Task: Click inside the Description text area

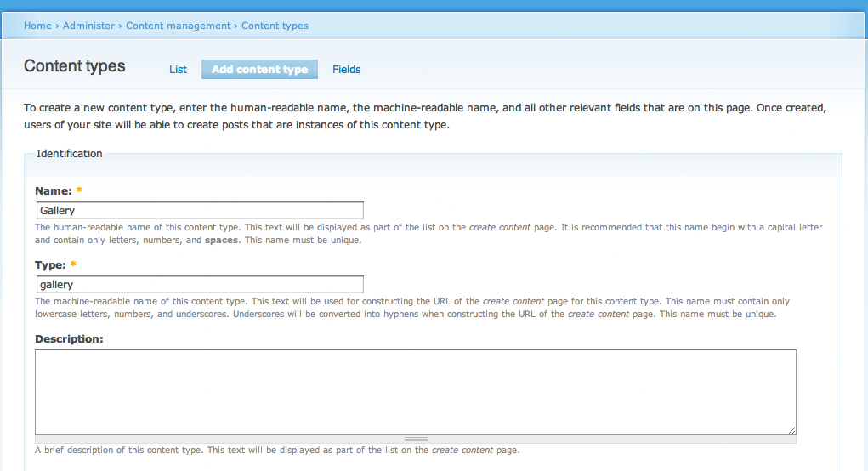Action: 415,392
